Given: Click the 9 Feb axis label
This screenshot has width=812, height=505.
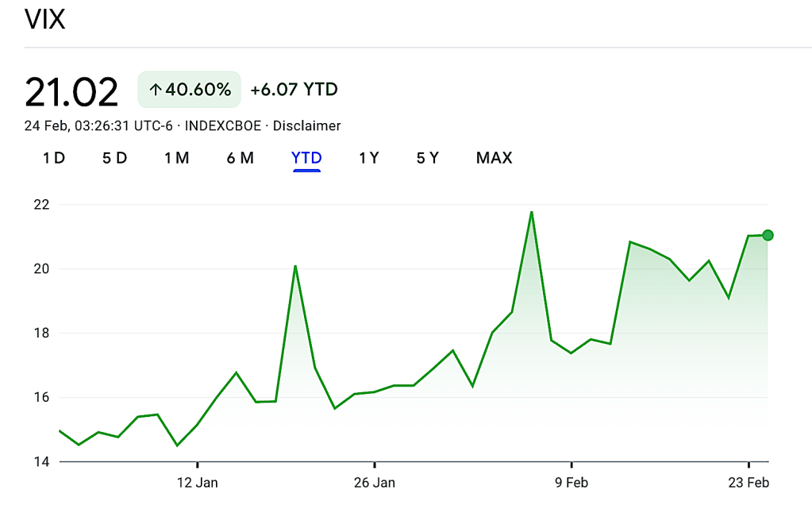Looking at the screenshot, I should tap(571, 482).
